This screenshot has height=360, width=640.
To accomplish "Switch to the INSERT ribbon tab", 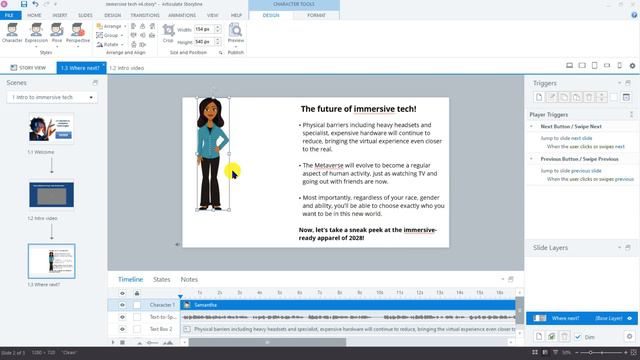I will tap(60, 15).
